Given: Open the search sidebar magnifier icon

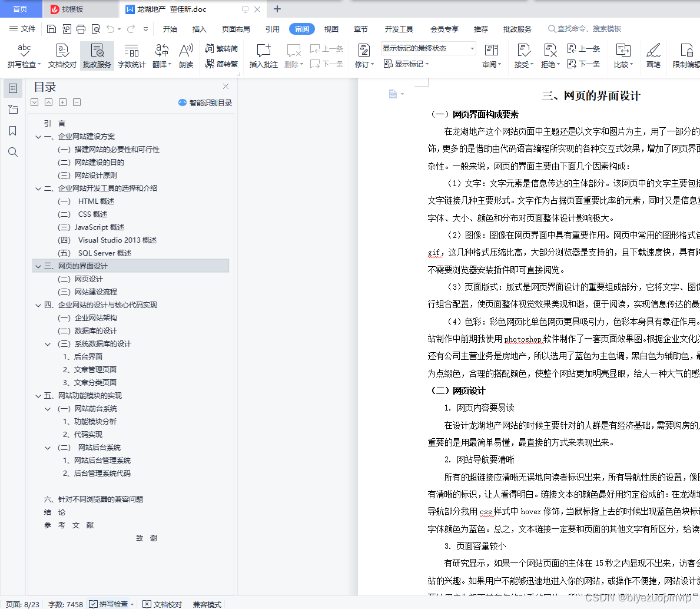Looking at the screenshot, I should (13, 152).
